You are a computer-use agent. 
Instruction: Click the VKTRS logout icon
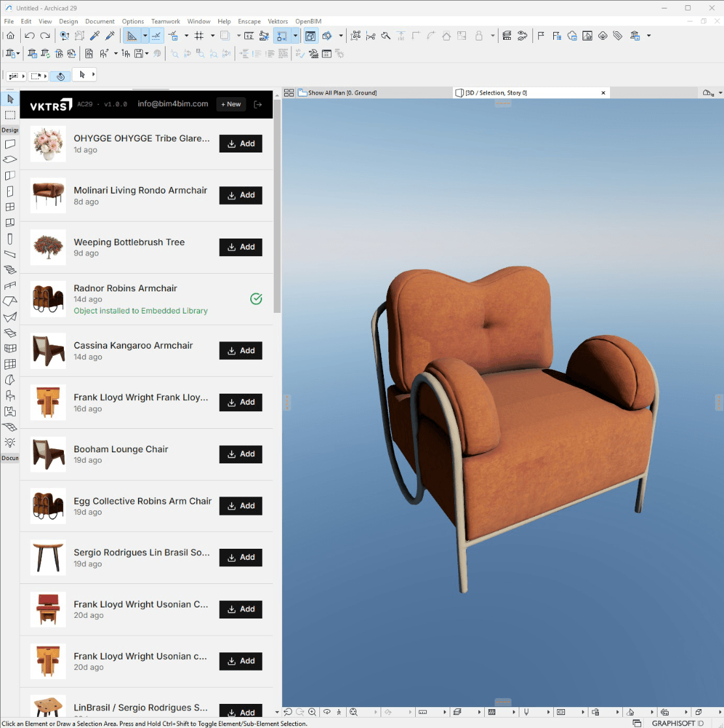[258, 104]
